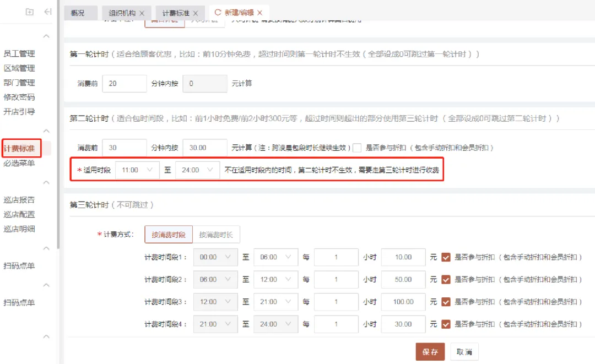Viewport: 595px width, 364px height.
Task: Toggle second-round 是否参与折扣 checkbox
Action: tap(357, 148)
